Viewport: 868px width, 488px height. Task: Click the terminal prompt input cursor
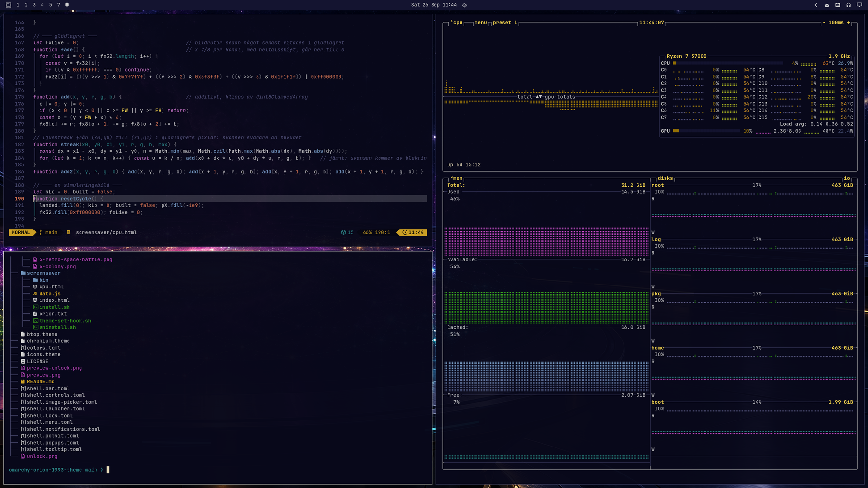pos(108,470)
